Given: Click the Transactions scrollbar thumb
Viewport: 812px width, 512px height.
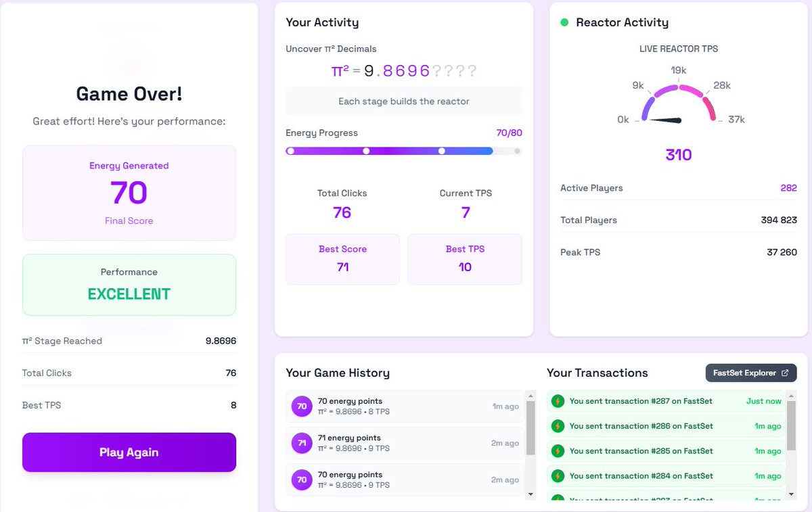Looking at the screenshot, I should point(792,425).
